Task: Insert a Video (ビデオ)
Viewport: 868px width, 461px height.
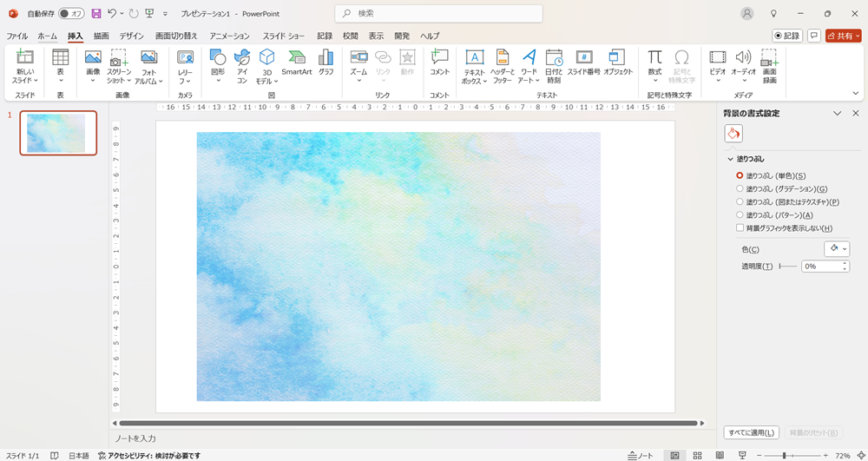Action: point(718,57)
